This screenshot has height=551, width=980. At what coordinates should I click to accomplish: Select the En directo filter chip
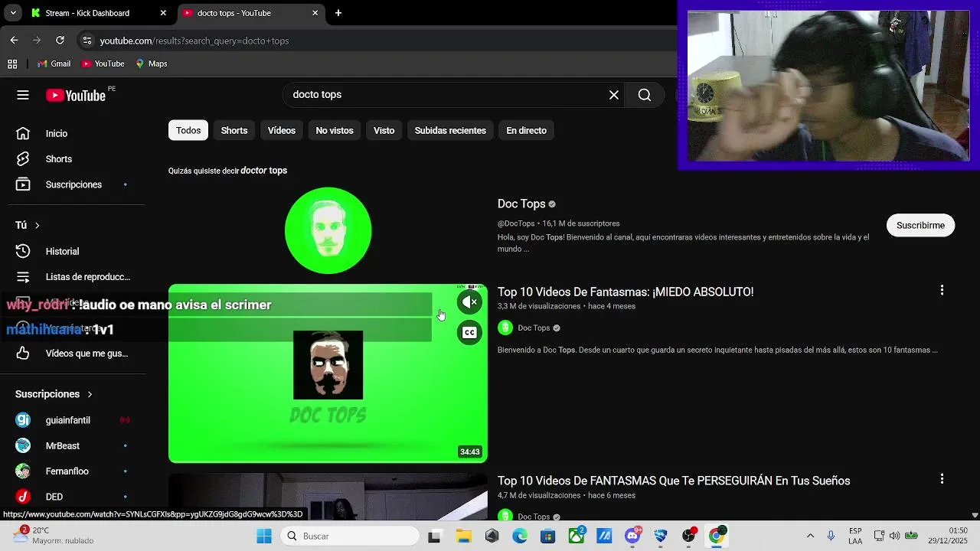coord(526,131)
